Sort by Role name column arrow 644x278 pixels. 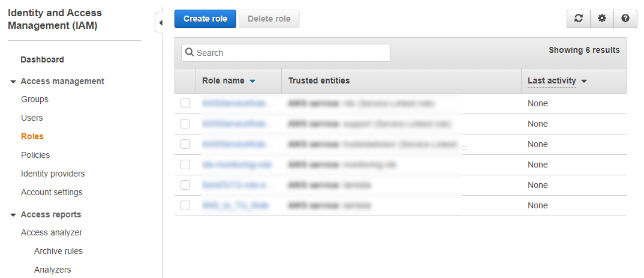252,81
